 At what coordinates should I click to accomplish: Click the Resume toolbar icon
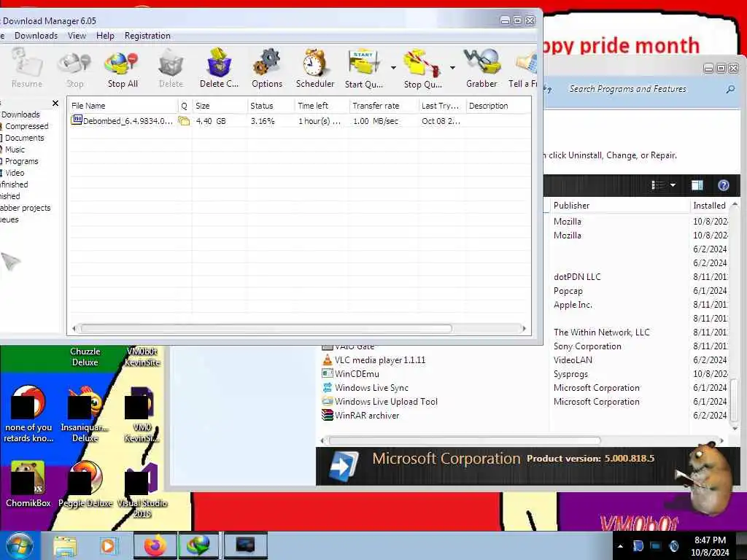(x=27, y=69)
